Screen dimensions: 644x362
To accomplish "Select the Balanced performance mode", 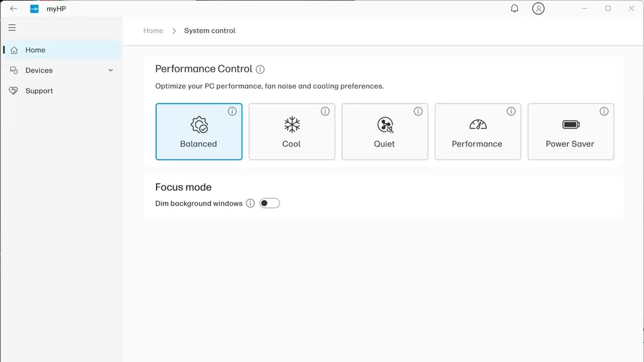I will [x=199, y=132].
